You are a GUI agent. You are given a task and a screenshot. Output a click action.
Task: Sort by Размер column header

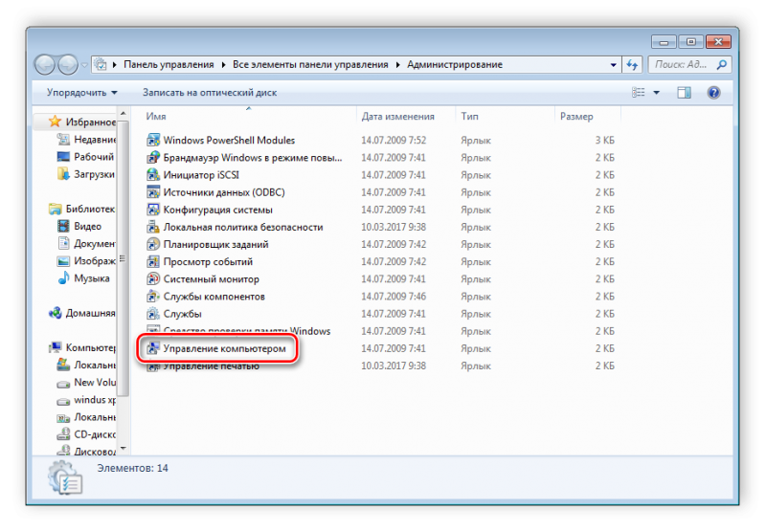(588, 116)
